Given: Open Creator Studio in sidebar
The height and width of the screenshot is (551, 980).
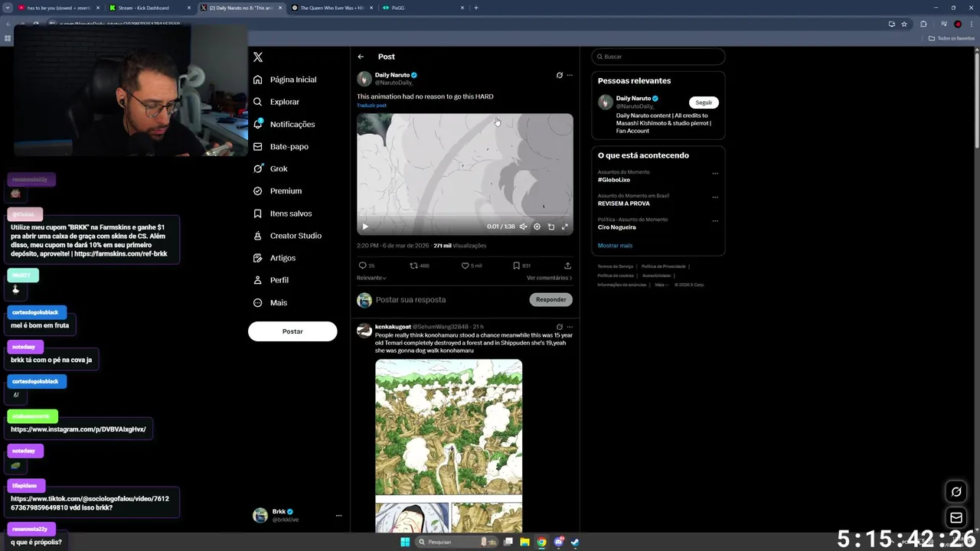Looking at the screenshot, I should pos(287,236).
